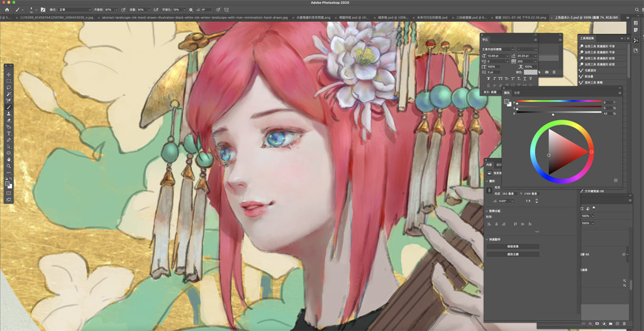Toggle pressure for size icon
This screenshot has width=644, height=331.
click(218, 9)
